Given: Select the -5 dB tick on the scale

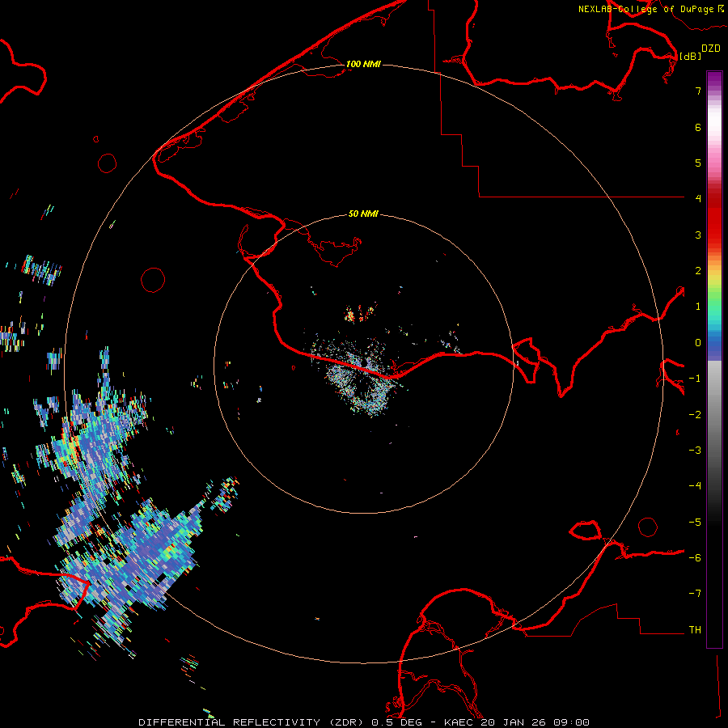Looking at the screenshot, I should [695, 522].
